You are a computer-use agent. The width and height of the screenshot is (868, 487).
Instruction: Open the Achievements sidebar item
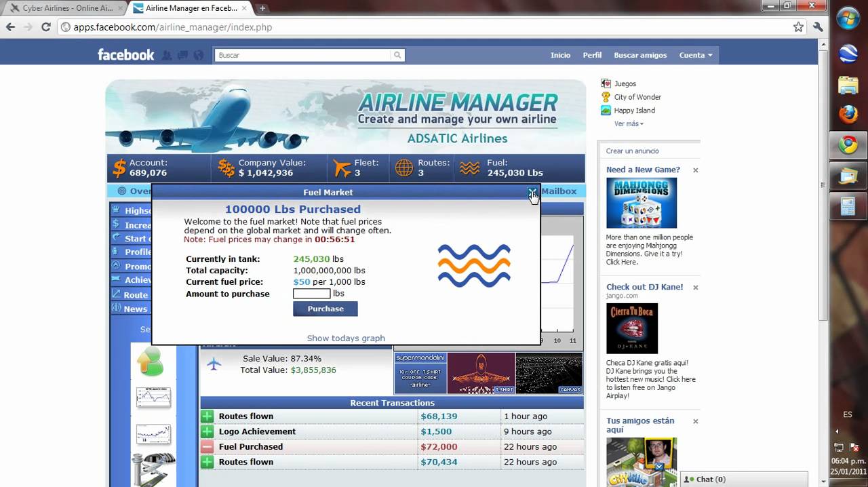click(131, 279)
